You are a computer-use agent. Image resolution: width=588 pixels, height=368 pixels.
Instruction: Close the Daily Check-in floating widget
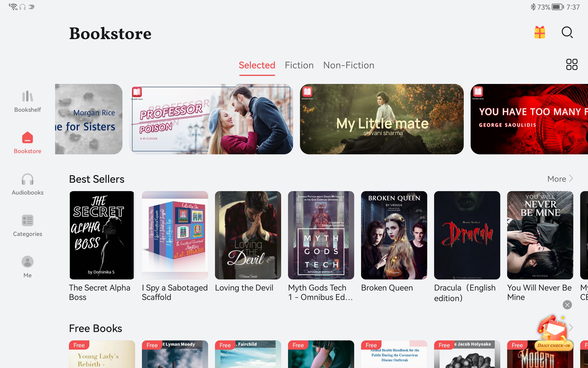[x=567, y=305]
